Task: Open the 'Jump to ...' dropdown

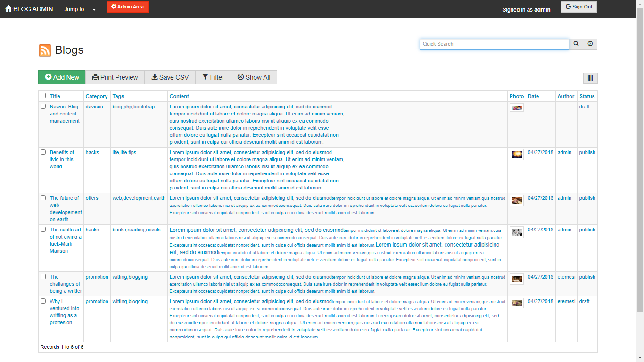Action: (x=79, y=9)
